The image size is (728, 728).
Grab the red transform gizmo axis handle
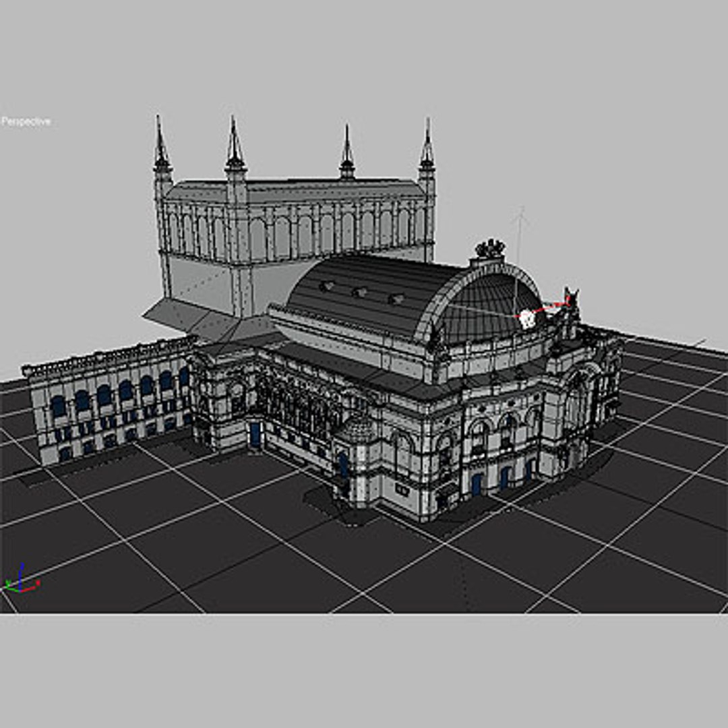pos(549,308)
